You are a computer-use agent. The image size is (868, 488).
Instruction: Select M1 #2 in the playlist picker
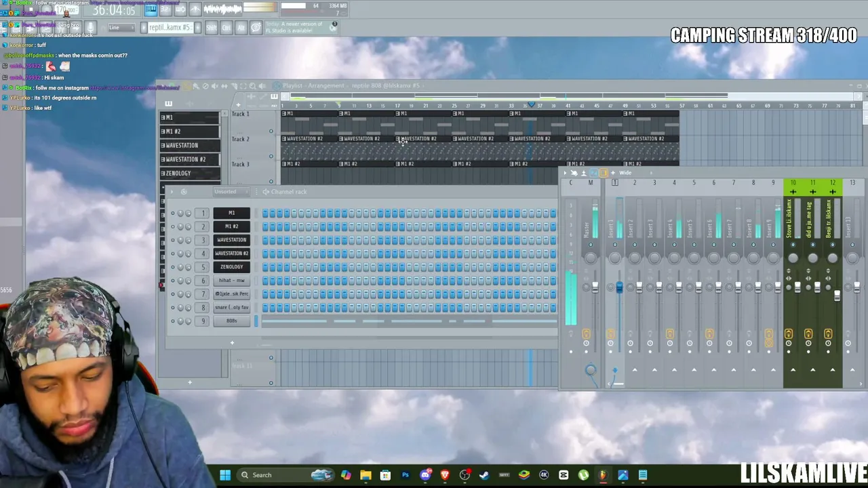click(x=190, y=131)
